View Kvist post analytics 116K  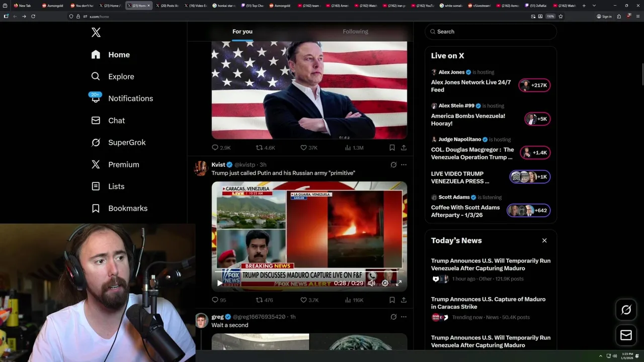tap(354, 300)
